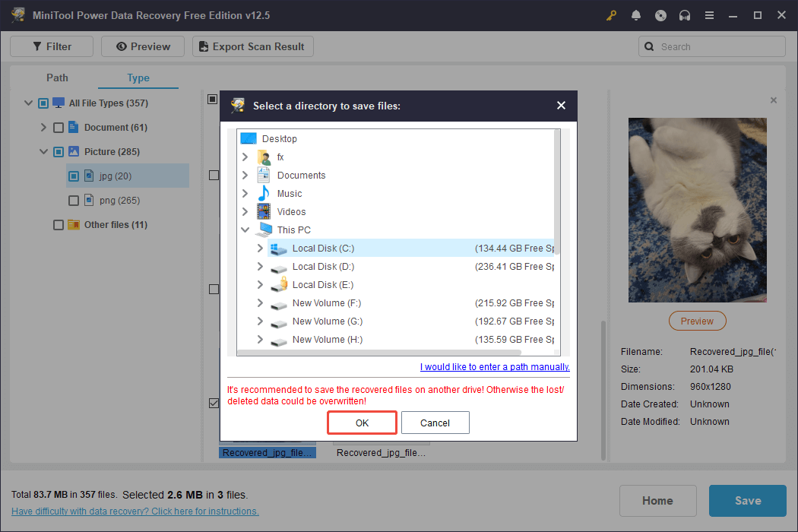Click the Desktop icon in directory tree

(x=249, y=138)
